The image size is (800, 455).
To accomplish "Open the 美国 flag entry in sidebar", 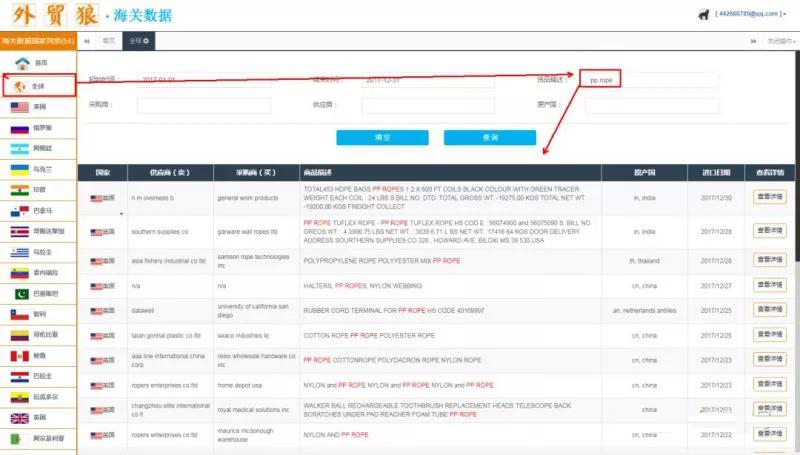I will 19,108.
